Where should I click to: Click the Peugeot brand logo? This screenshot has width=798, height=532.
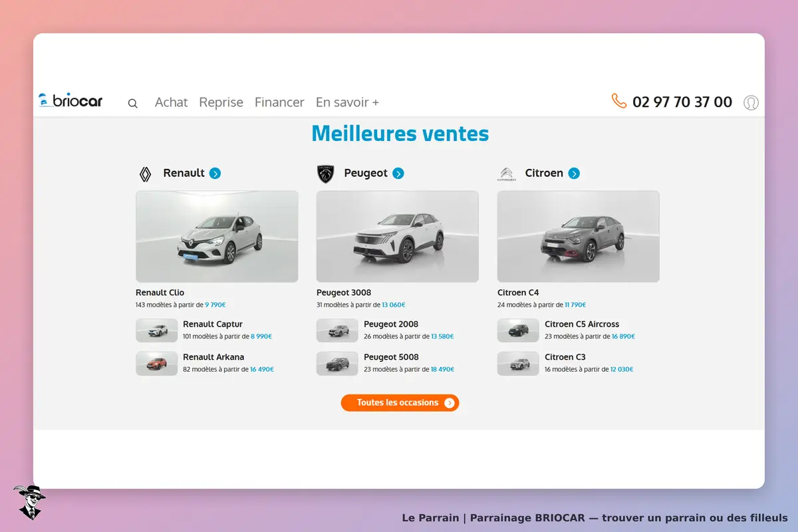325,174
